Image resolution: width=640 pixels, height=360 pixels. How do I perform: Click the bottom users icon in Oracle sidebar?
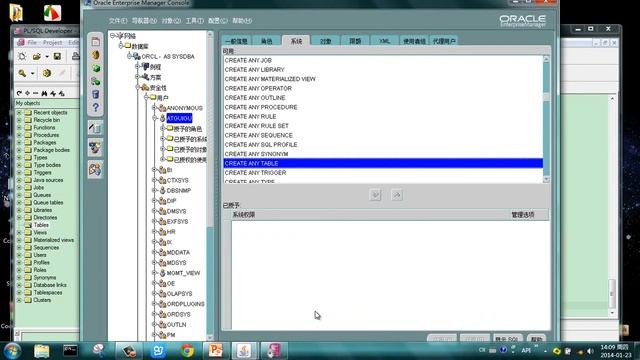click(95, 169)
